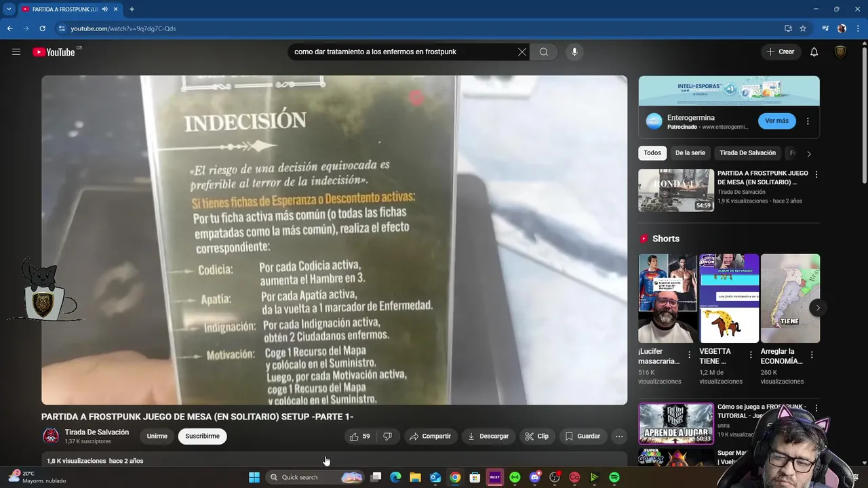Open Tirada De Salvación channel avatar

[51, 436]
